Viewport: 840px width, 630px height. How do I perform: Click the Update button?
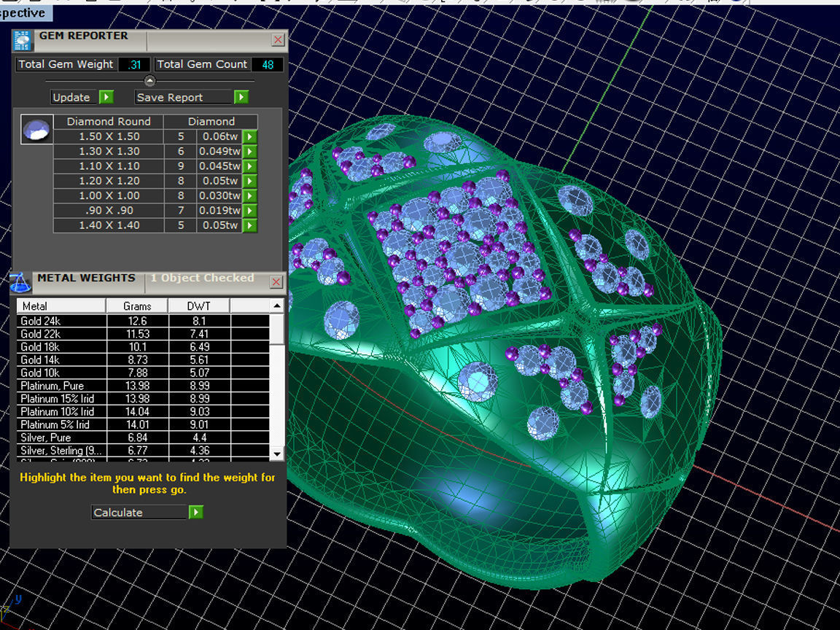point(75,97)
